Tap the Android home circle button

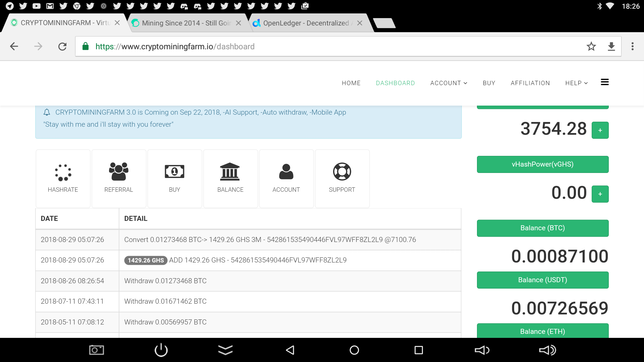click(x=354, y=350)
